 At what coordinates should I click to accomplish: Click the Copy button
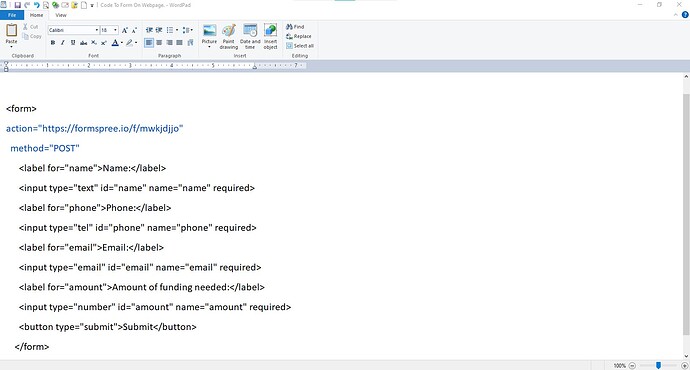[32, 37]
